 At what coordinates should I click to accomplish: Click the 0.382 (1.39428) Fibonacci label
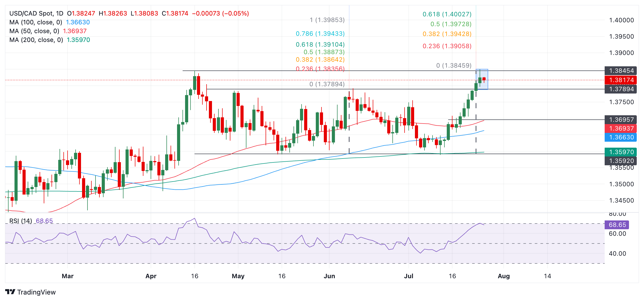coord(447,34)
